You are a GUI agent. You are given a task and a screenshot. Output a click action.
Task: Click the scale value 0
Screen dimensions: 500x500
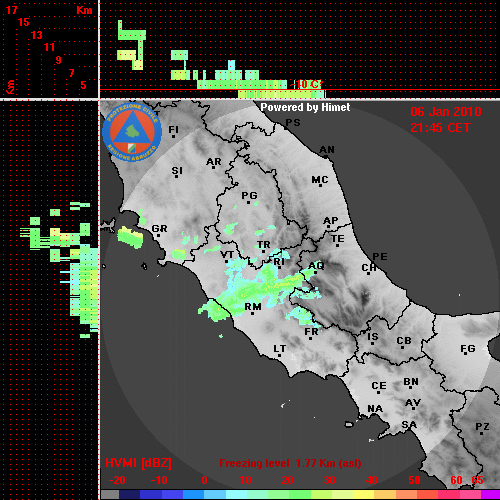click(204, 480)
